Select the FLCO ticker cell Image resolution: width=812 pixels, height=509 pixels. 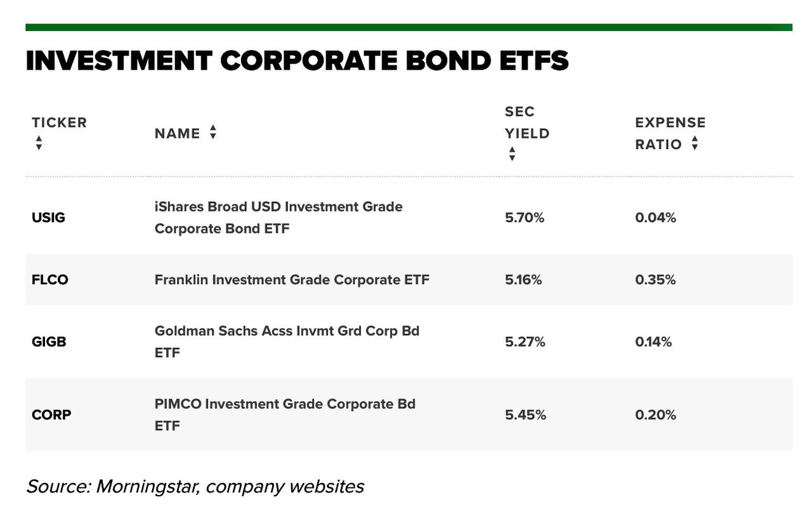49,280
